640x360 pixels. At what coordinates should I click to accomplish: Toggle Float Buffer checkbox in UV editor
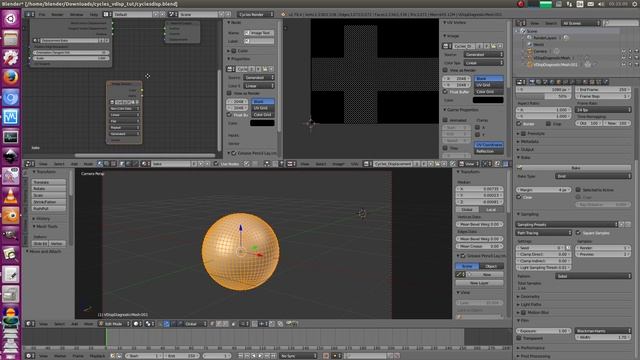445,92
